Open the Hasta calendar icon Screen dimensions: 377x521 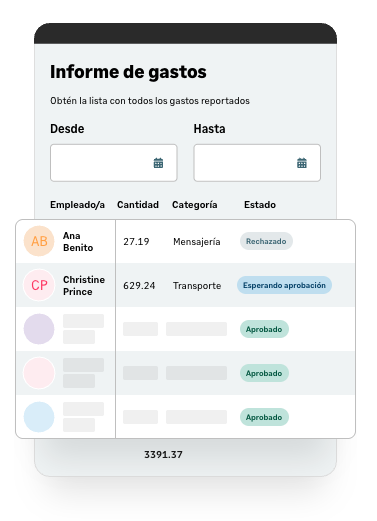[x=302, y=163]
